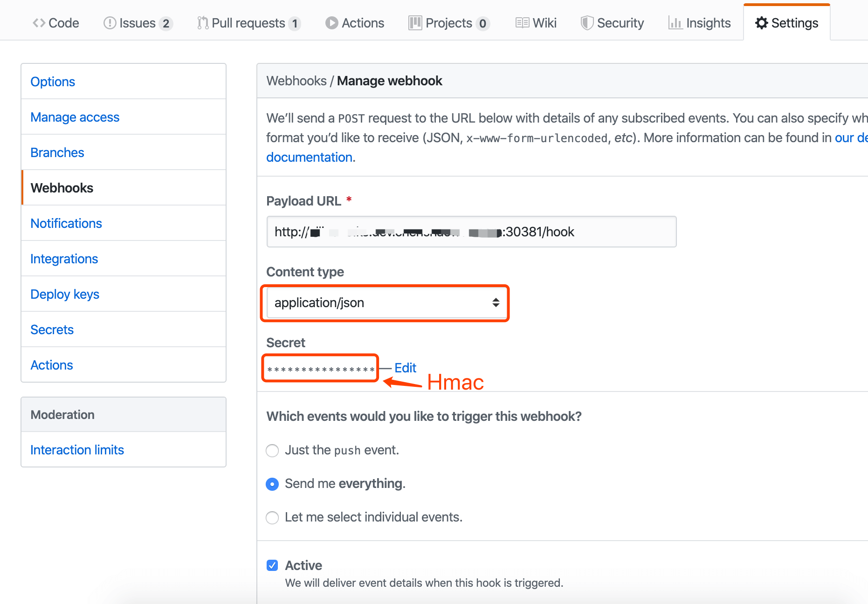This screenshot has width=868, height=604.
Task: Click the Projects board icon
Action: [415, 23]
